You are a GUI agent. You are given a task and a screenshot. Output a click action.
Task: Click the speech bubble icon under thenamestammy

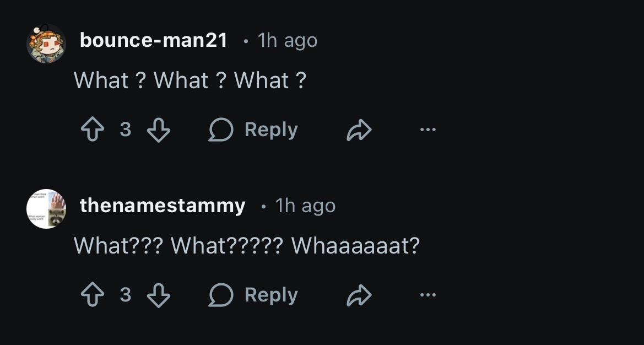(220, 295)
